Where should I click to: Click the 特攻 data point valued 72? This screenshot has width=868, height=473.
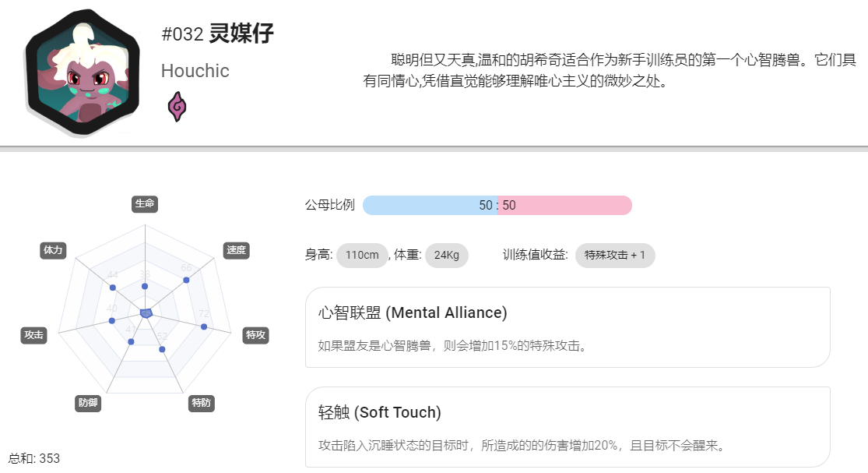tap(204, 327)
